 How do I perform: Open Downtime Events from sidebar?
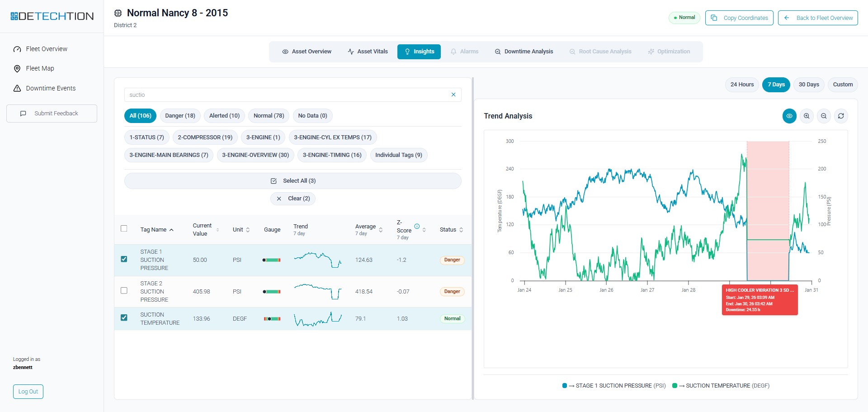coord(51,88)
